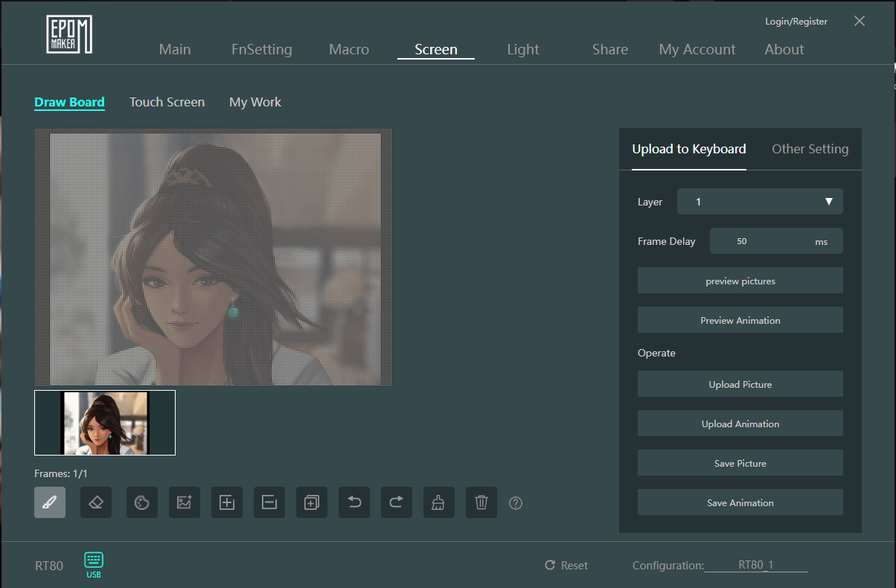This screenshot has height=588, width=896.
Task: Redo the last undone action
Action: [397, 502]
